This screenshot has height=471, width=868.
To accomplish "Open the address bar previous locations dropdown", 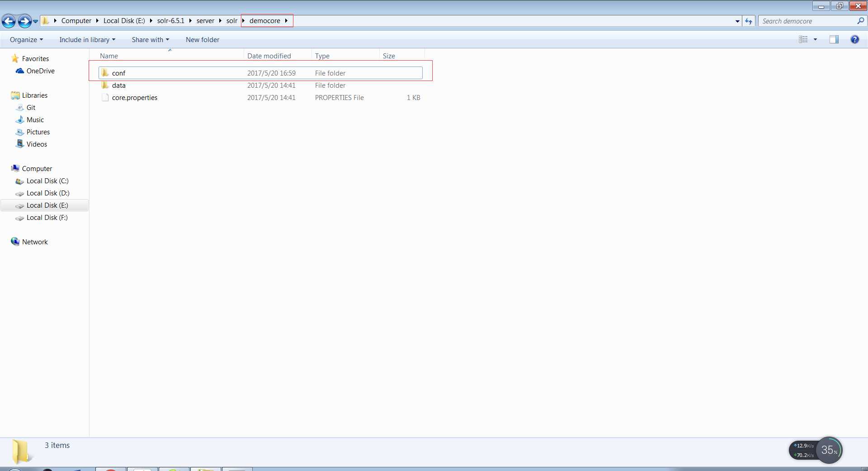I will 737,21.
